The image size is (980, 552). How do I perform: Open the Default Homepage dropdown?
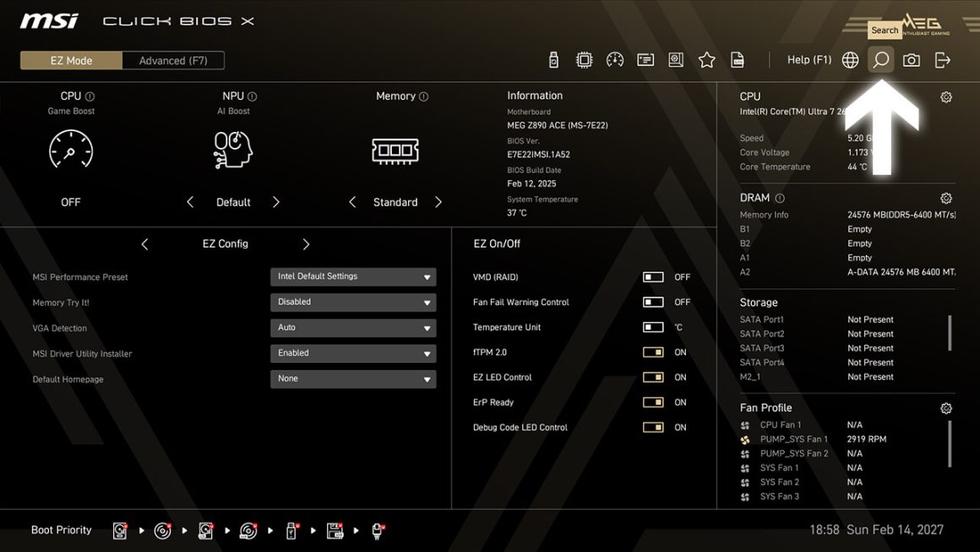[x=353, y=379]
